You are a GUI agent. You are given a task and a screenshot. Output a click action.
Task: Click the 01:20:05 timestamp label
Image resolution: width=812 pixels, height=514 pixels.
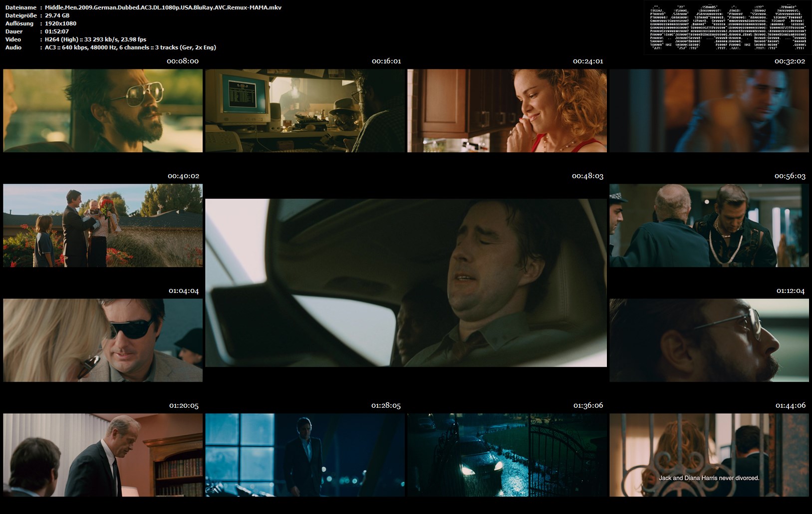coord(184,406)
